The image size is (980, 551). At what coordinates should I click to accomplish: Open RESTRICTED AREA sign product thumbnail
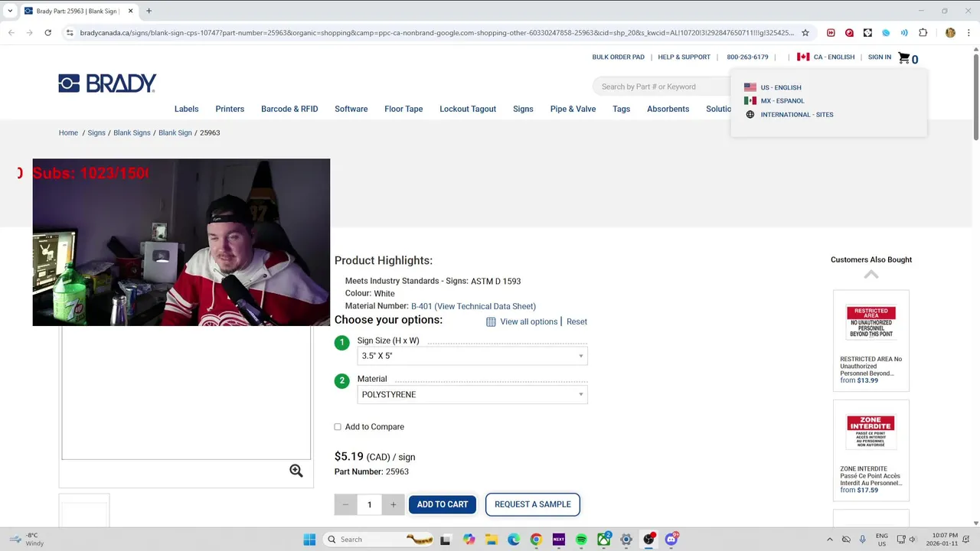coord(871,322)
